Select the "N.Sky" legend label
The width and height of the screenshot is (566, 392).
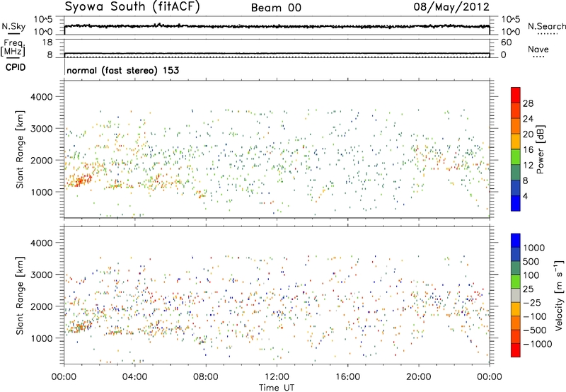pyautogui.click(x=13, y=26)
